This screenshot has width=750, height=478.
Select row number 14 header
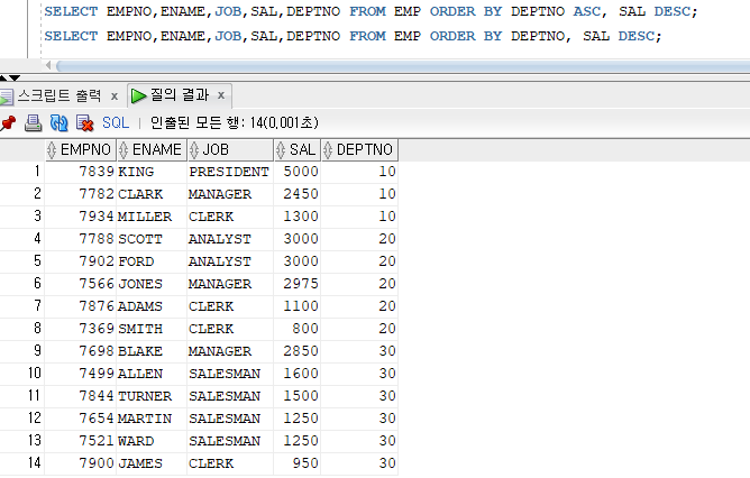pyautogui.click(x=22, y=464)
